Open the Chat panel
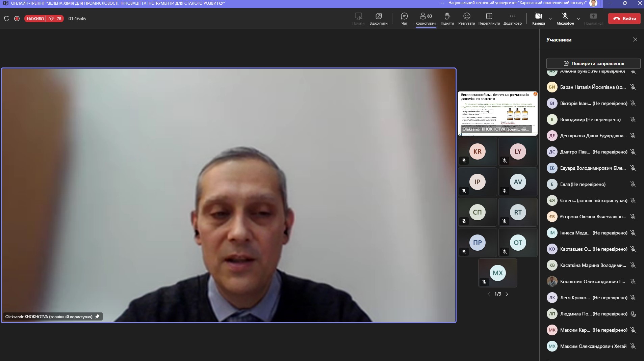This screenshot has width=644, height=361. (x=404, y=19)
